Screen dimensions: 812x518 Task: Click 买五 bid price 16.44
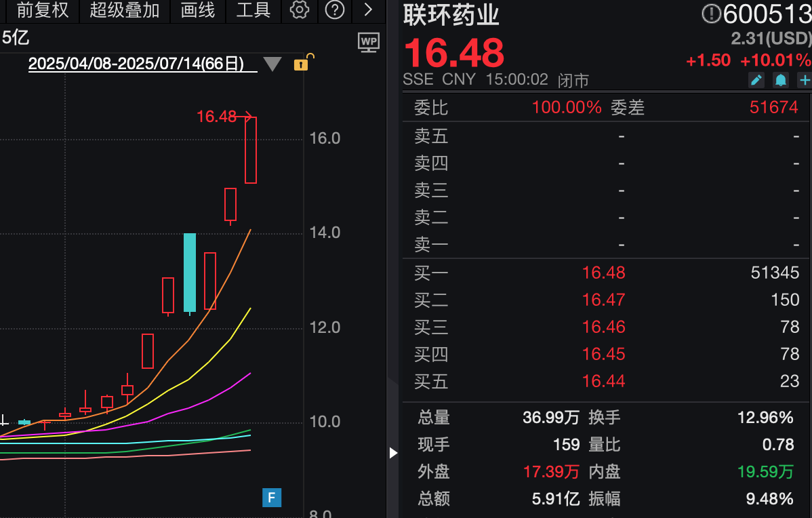click(x=603, y=381)
